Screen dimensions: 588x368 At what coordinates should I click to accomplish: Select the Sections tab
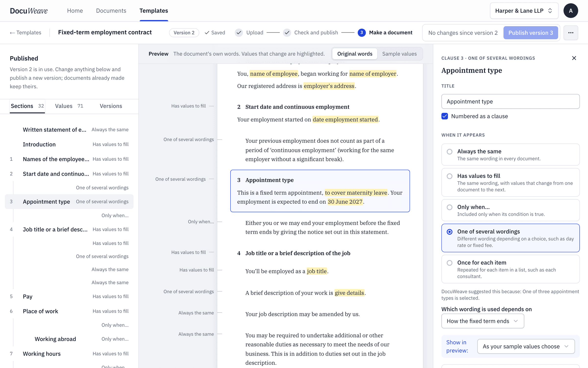[x=27, y=106]
